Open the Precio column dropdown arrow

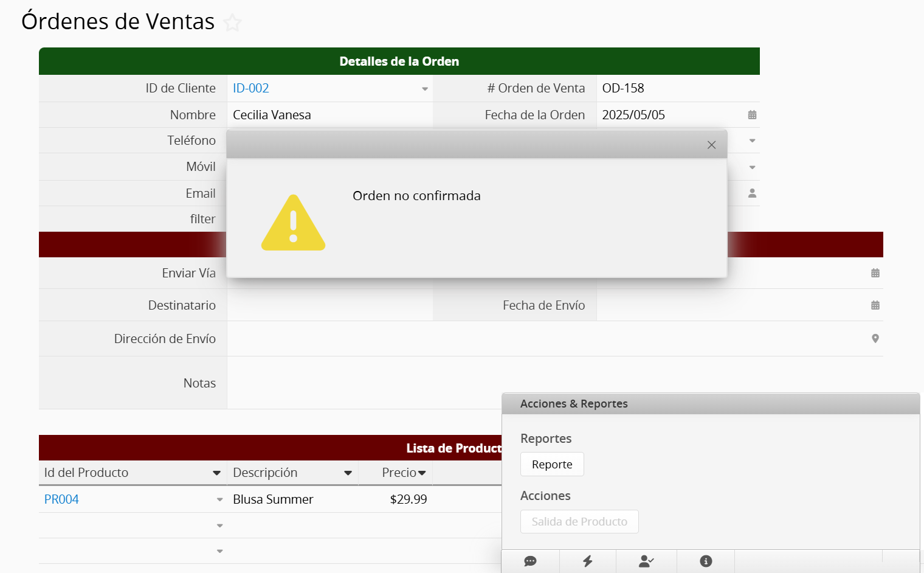tap(422, 473)
